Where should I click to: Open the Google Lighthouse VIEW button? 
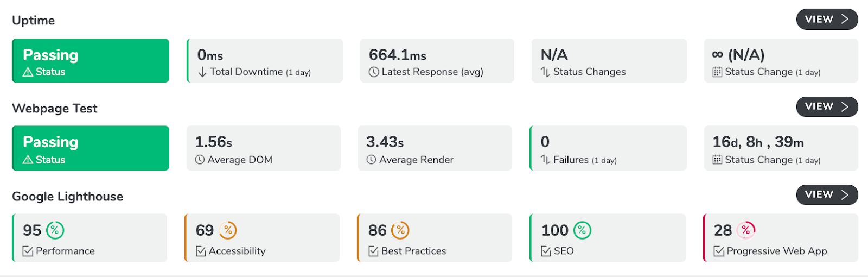(x=827, y=194)
